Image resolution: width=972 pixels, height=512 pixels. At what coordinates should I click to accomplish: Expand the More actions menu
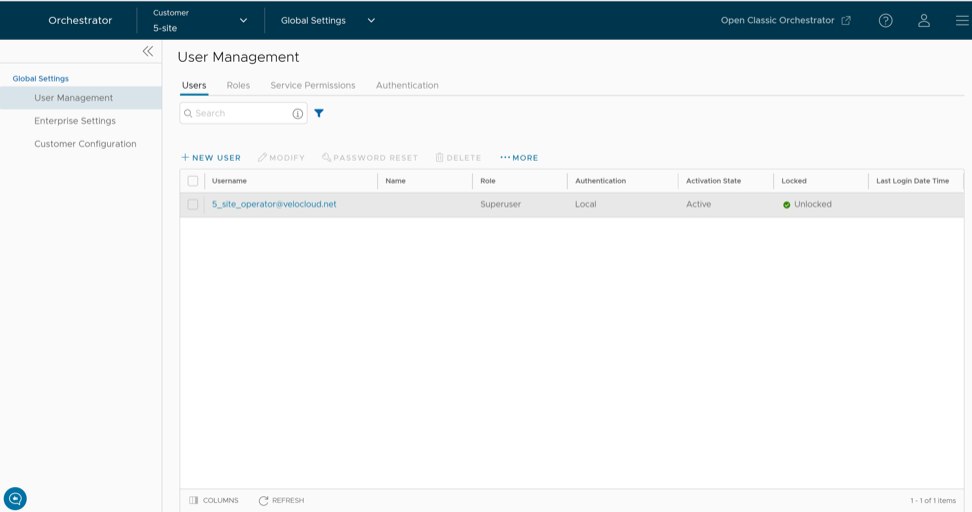pyautogui.click(x=519, y=158)
